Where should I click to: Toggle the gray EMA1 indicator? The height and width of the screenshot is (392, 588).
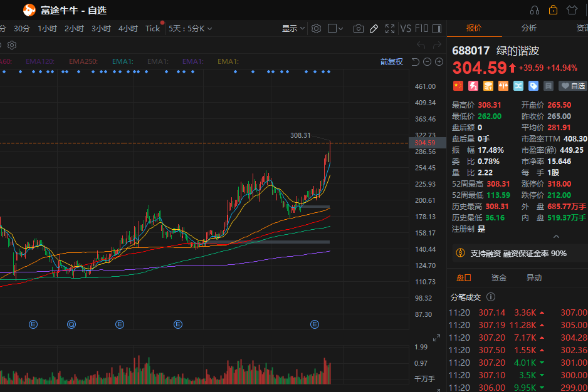(157, 61)
